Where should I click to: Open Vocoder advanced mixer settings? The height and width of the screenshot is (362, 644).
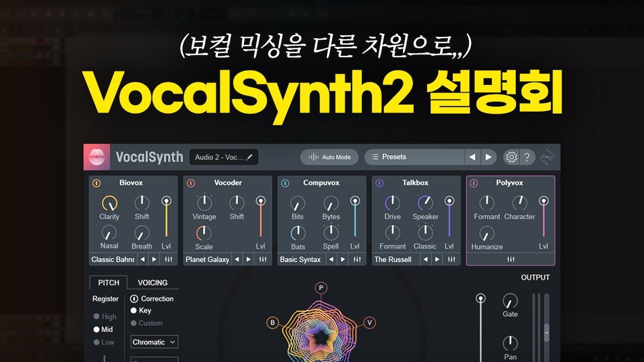coord(262,259)
